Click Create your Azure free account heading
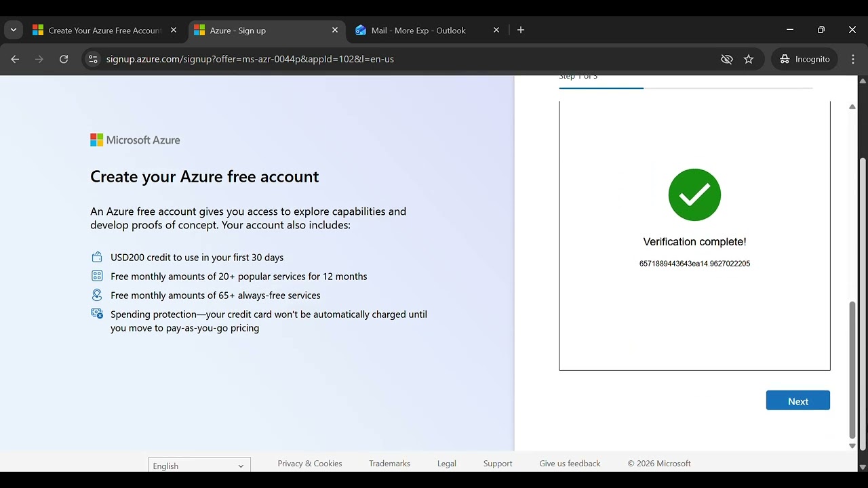 tap(204, 177)
